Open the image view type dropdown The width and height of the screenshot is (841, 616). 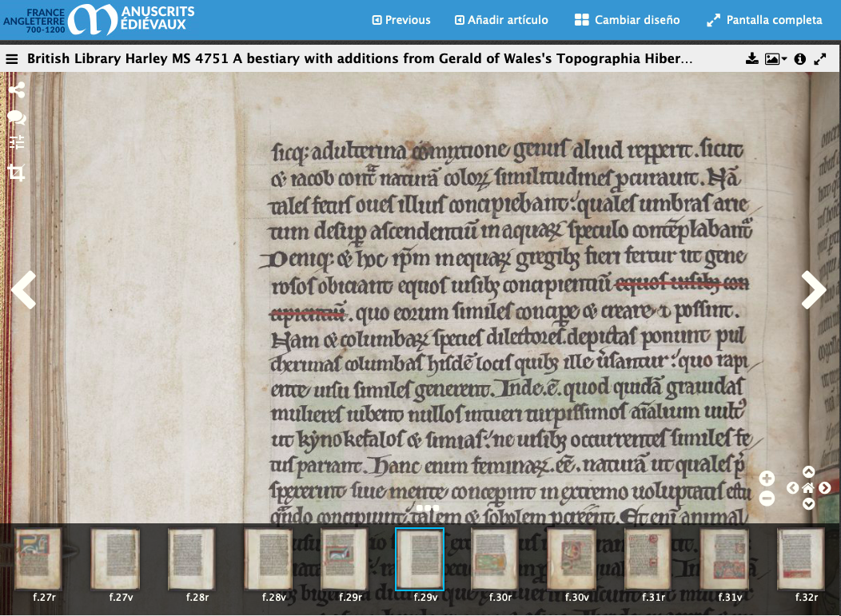pos(775,59)
